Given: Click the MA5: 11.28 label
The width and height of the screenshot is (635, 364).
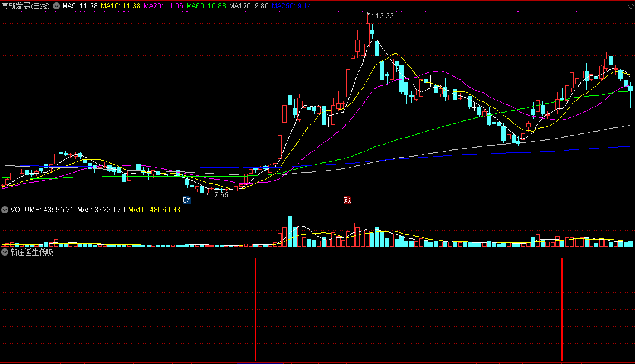Looking at the screenshot, I should 80,6.
